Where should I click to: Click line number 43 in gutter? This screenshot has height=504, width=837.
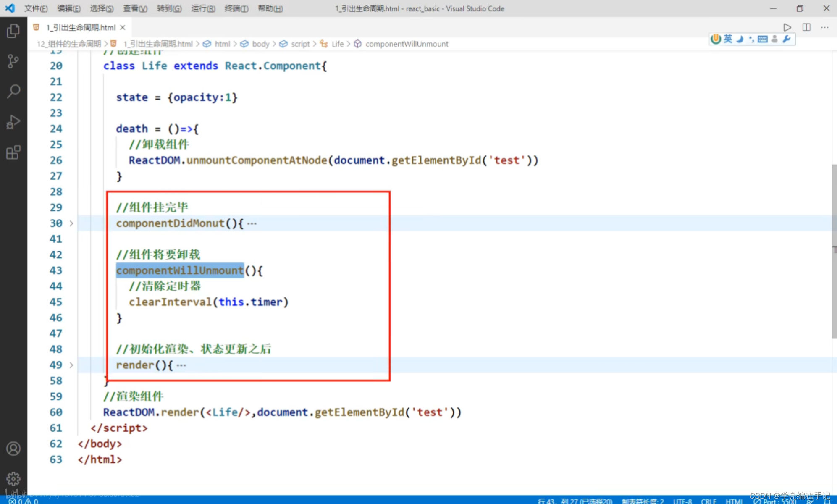pos(56,270)
